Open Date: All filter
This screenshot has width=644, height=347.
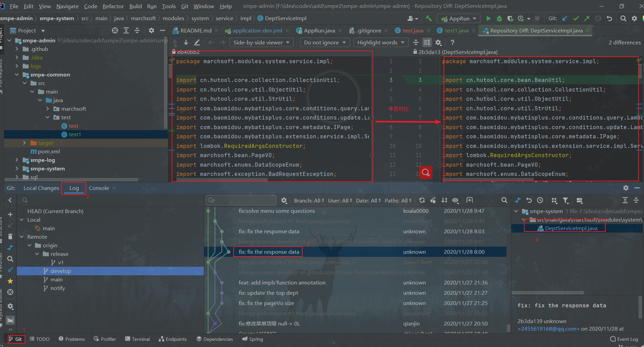point(368,200)
